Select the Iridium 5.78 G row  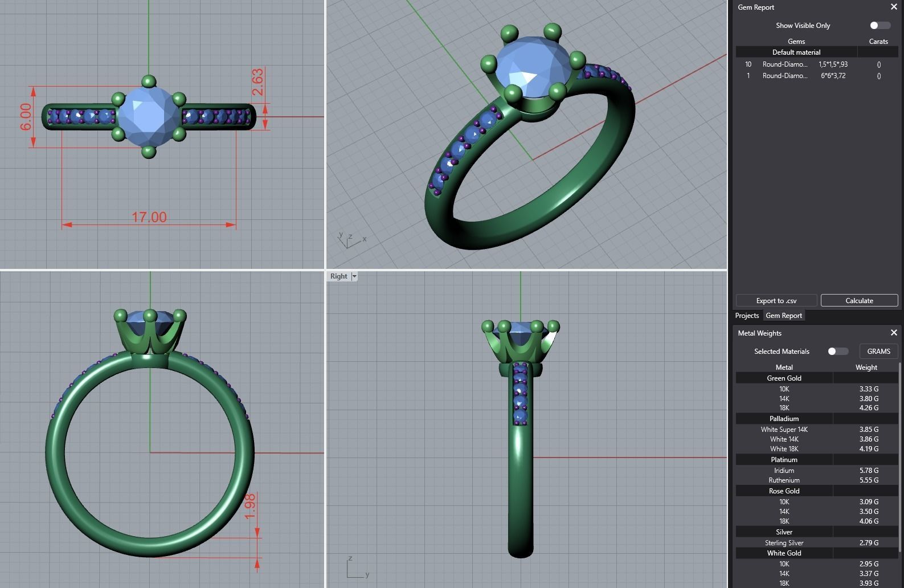[817, 470]
